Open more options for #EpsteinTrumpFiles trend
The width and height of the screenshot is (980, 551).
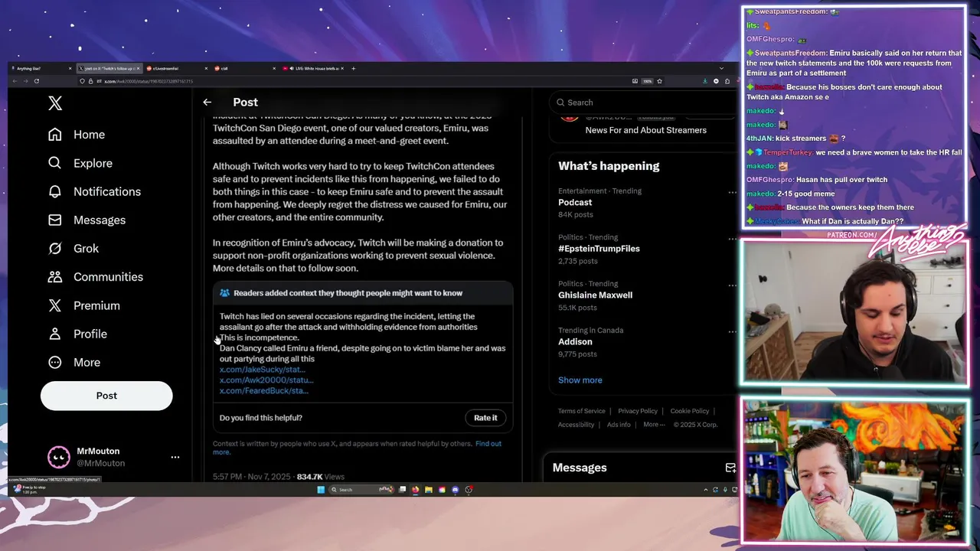point(732,239)
